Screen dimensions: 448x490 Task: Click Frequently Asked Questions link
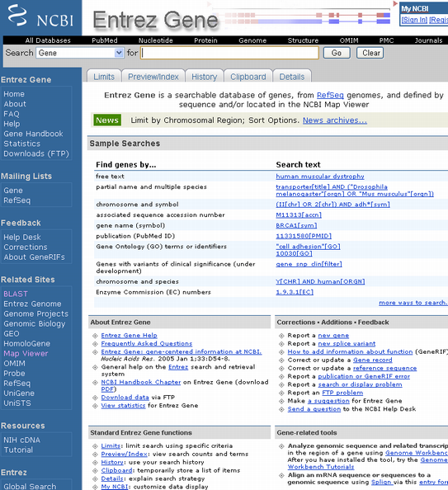tap(146, 343)
